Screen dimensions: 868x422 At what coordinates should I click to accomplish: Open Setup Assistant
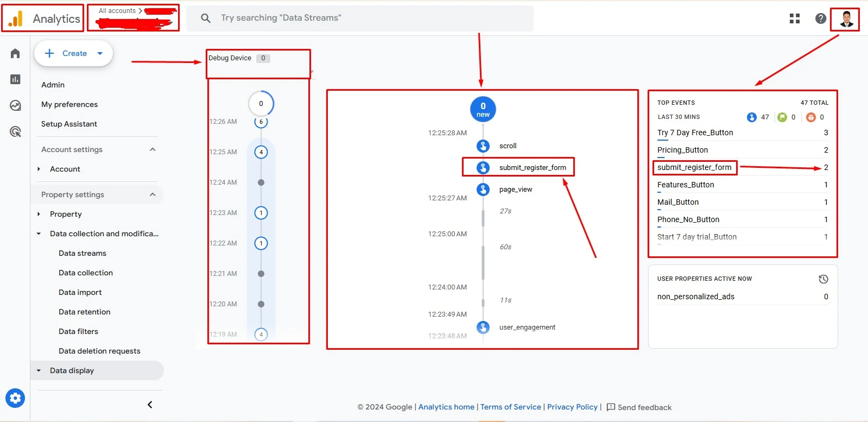[69, 124]
